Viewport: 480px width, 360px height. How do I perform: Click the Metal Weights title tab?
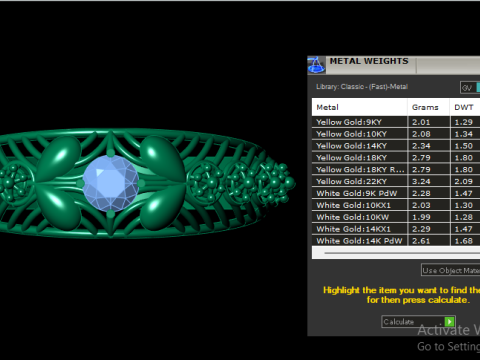click(371, 65)
